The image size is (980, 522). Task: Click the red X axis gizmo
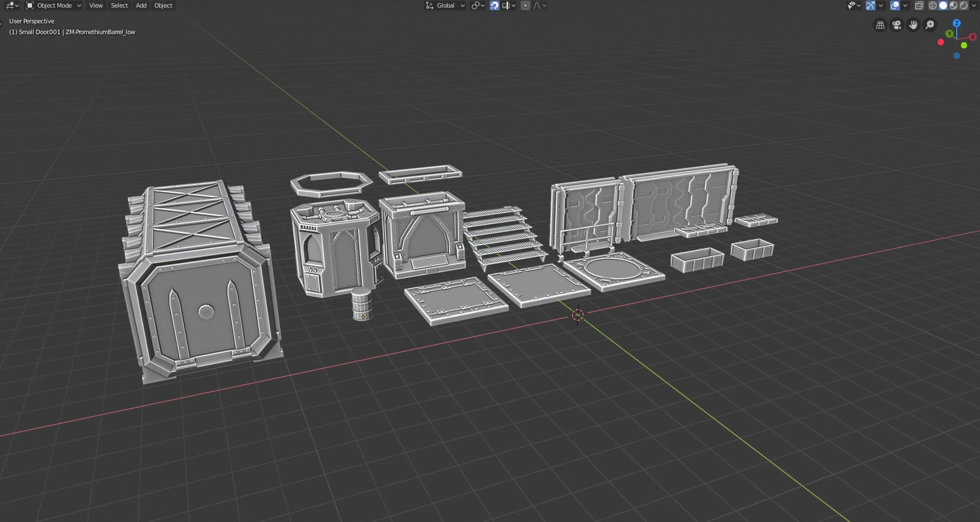click(x=973, y=37)
